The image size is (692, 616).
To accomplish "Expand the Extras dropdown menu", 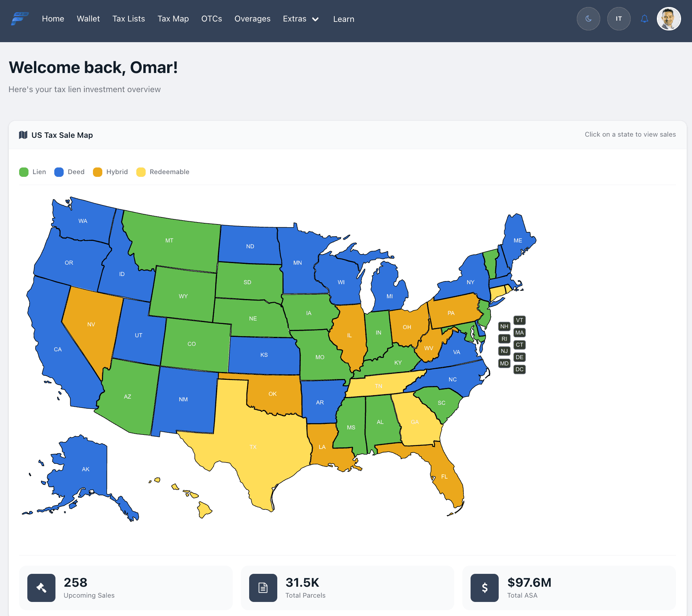I will [301, 19].
